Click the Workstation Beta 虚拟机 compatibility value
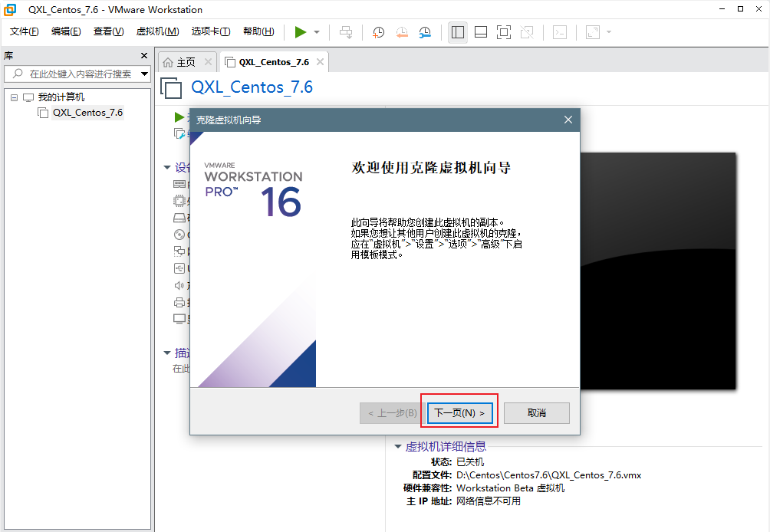 [510, 488]
